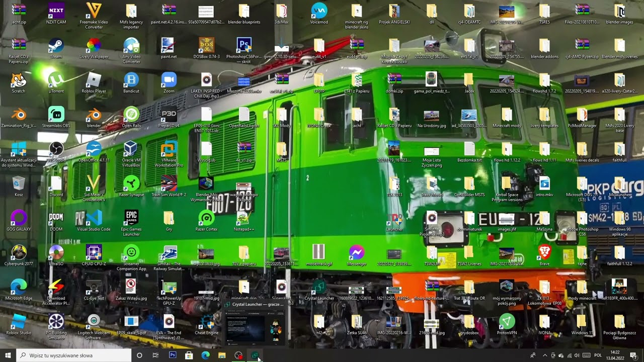Open Photoshop from the taskbar
This screenshot has width=644, height=362.
pyautogui.click(x=173, y=355)
